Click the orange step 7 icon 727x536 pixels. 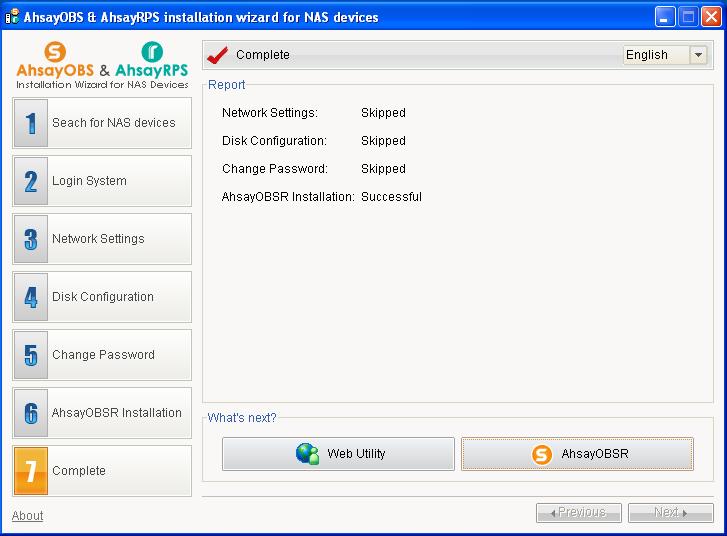[x=31, y=471]
